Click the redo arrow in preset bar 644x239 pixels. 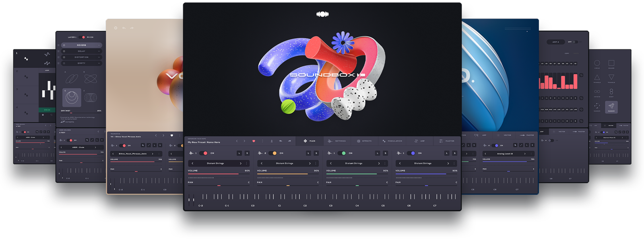click(x=289, y=141)
